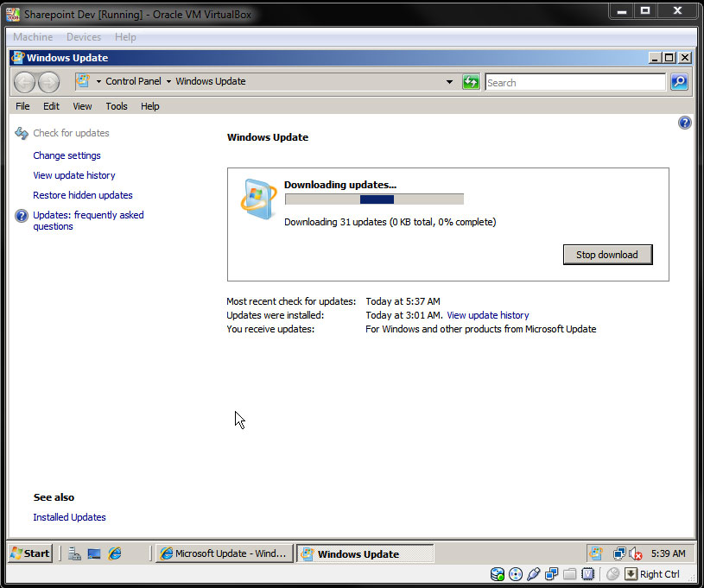The height and width of the screenshot is (588, 704).
Task: Click the Windows Update shield icon in panel
Action: (258, 199)
